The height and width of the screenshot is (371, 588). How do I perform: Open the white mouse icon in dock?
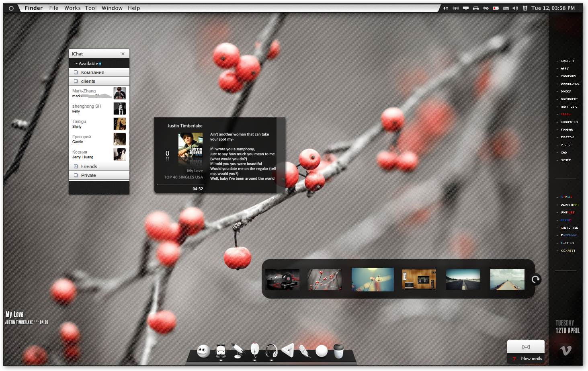(255, 350)
